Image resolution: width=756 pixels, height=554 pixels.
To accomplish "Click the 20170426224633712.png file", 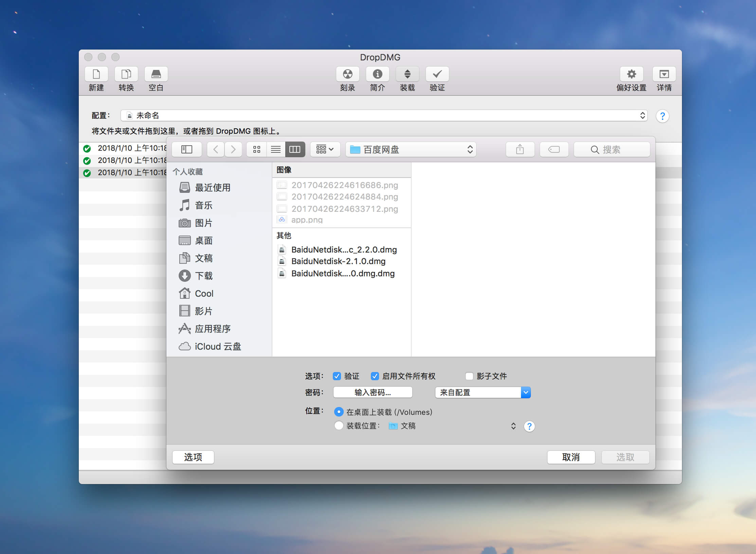I will pos(342,208).
